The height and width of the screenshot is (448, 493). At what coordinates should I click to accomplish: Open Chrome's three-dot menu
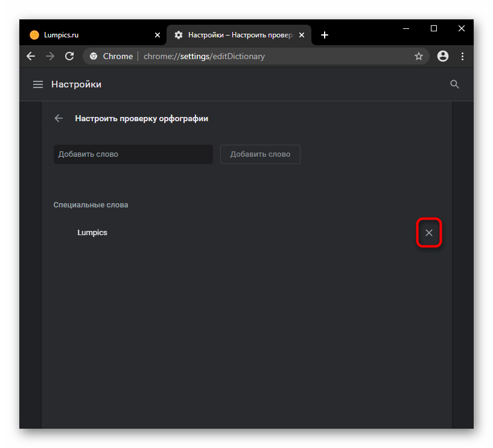[x=463, y=56]
